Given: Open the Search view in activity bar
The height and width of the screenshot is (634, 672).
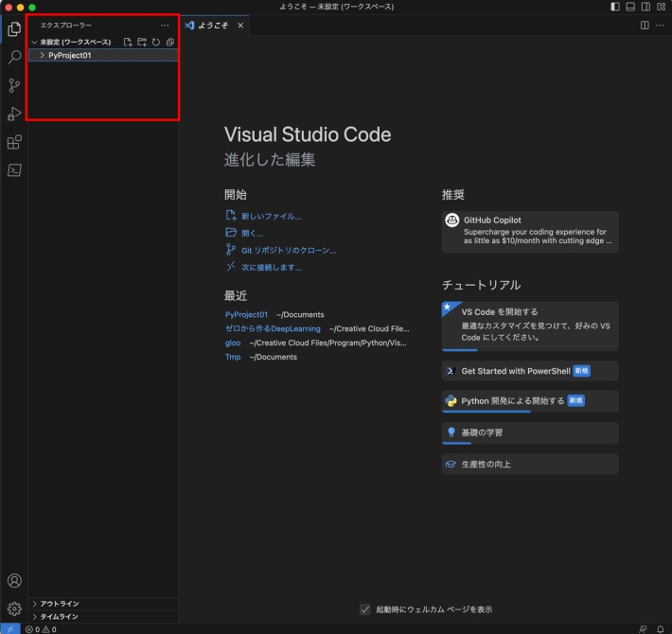Looking at the screenshot, I should (14, 57).
